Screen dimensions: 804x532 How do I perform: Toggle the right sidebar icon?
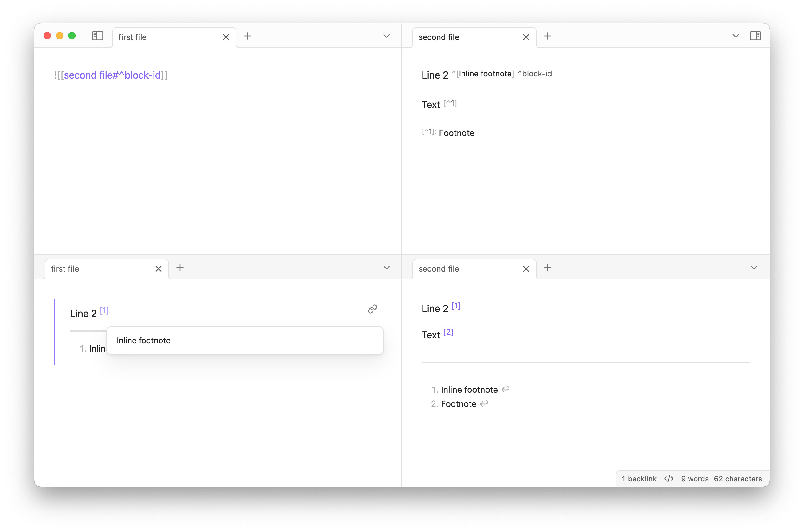tap(755, 36)
